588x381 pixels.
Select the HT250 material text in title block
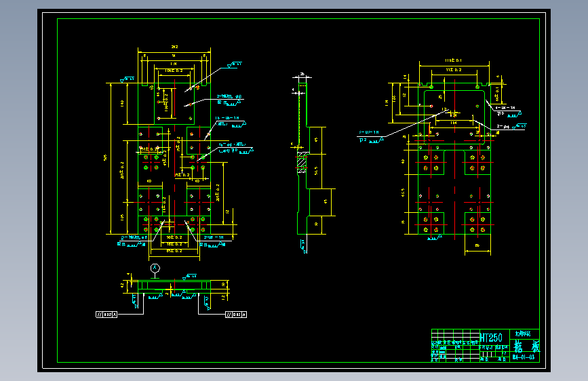(491, 337)
